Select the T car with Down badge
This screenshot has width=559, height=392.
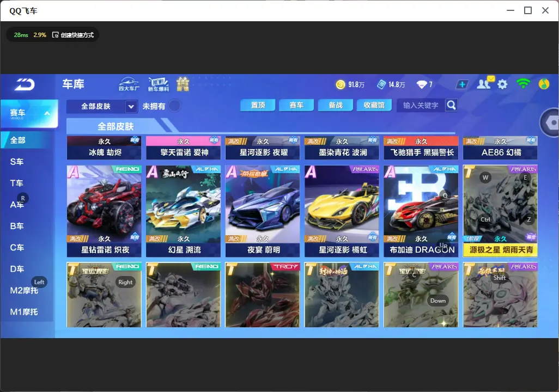pos(421,295)
